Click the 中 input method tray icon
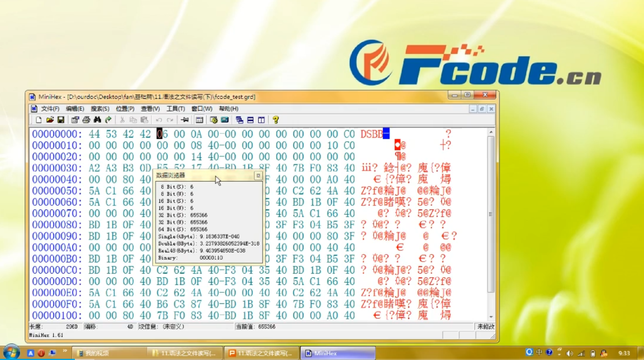This screenshot has height=360, width=644. click(x=539, y=352)
